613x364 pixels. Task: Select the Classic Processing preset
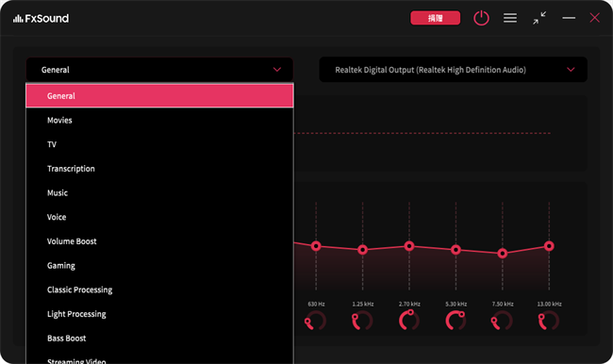(x=159, y=290)
